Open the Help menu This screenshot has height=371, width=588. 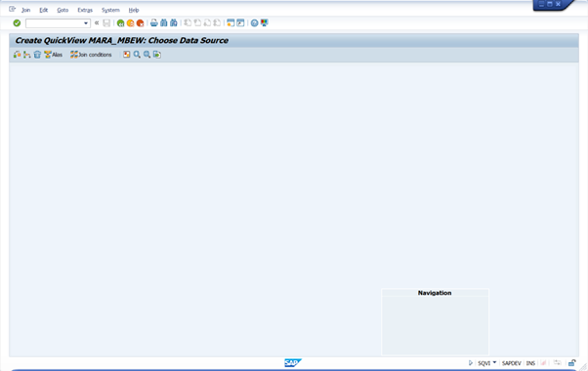point(134,10)
